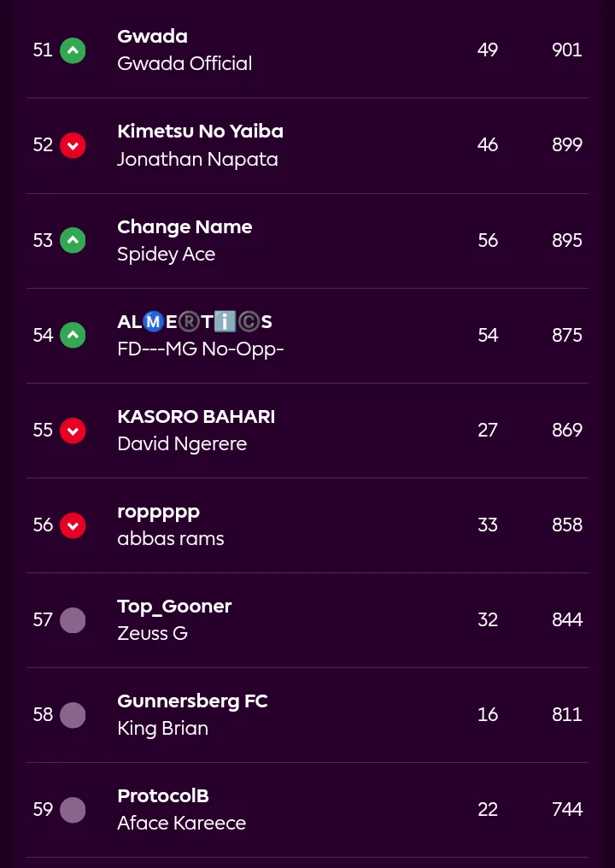Viewport: 615px width, 868px height.
Task: Click grey circle beside rank 58
Action: click(x=73, y=715)
